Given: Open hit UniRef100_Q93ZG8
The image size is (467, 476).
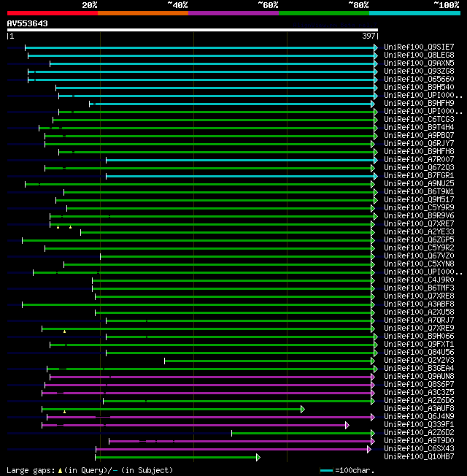Looking at the screenshot, I should tap(419, 71).
